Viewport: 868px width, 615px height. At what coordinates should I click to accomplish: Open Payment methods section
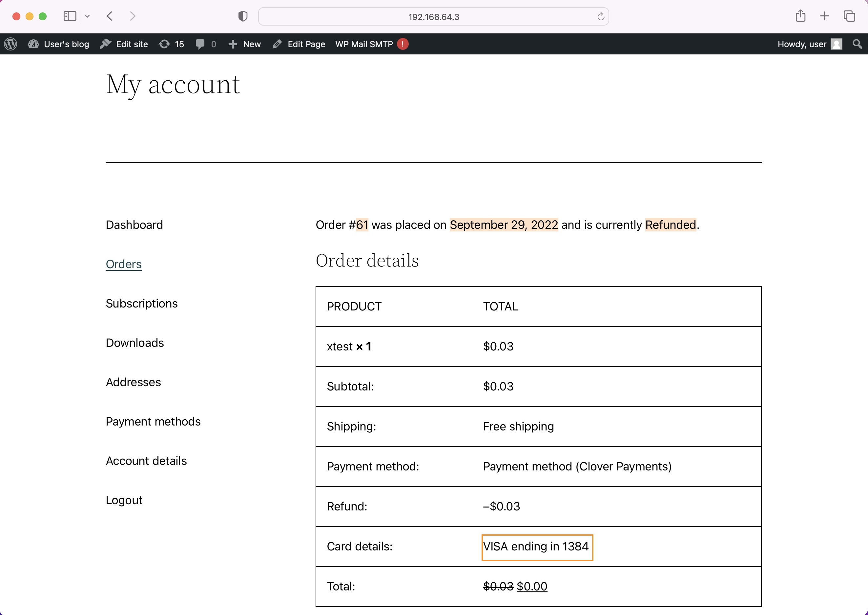coord(153,421)
